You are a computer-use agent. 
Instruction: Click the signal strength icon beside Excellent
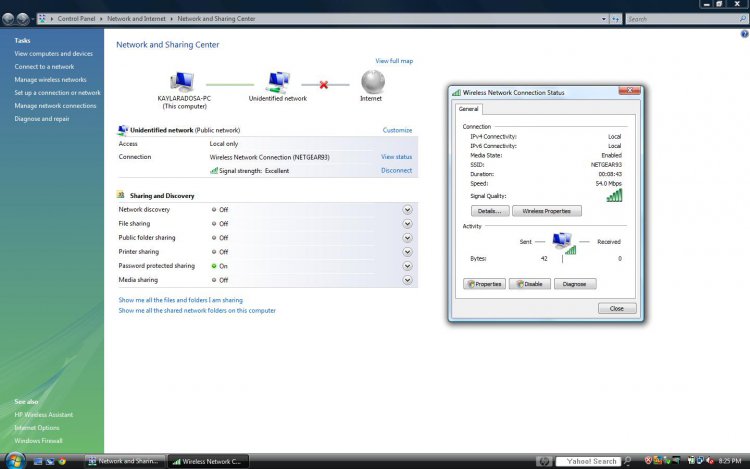[214, 170]
